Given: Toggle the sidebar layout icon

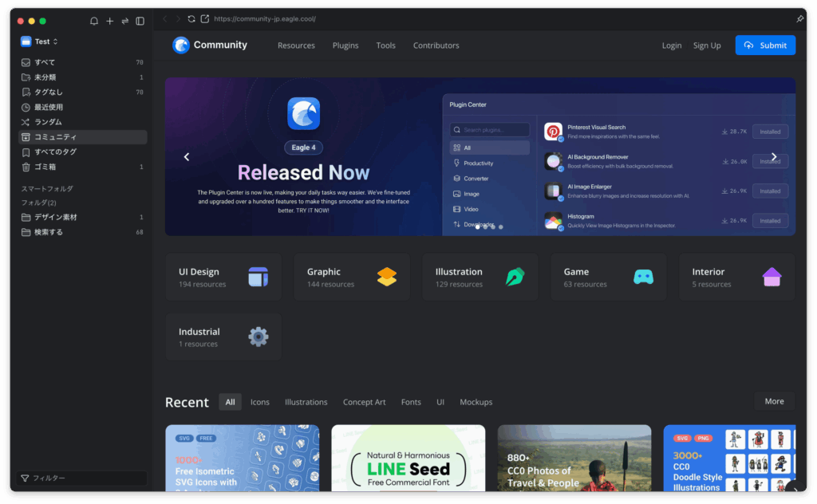Looking at the screenshot, I should click(x=140, y=21).
